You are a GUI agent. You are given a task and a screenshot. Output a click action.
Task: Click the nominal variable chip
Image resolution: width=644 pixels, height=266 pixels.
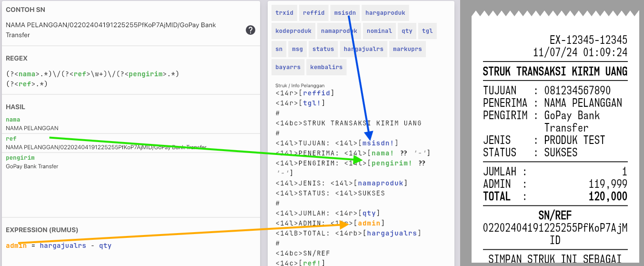pyautogui.click(x=379, y=31)
